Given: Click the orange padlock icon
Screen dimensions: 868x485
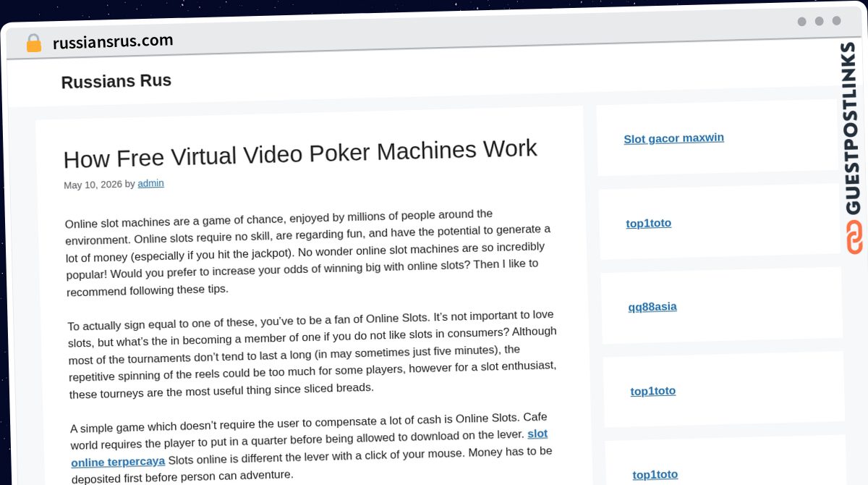Looking at the screenshot, I should click(34, 43).
